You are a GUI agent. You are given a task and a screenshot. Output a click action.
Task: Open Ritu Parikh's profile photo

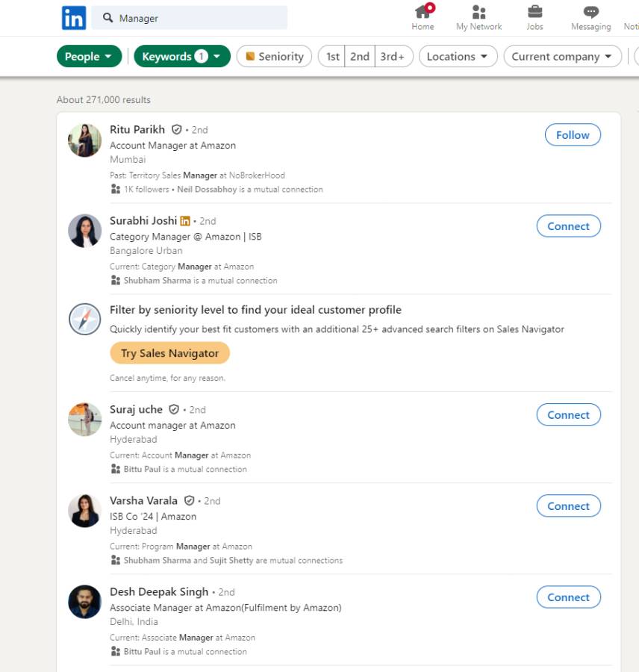(85, 140)
